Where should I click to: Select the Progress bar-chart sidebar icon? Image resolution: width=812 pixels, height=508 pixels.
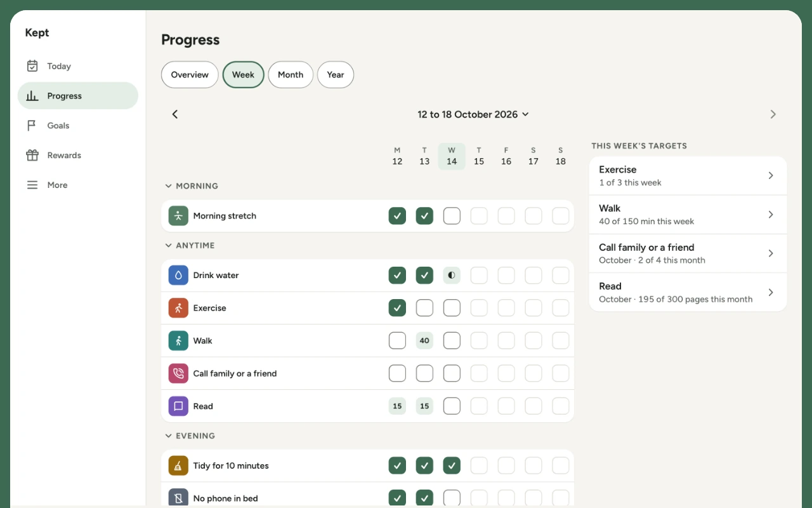(x=32, y=96)
